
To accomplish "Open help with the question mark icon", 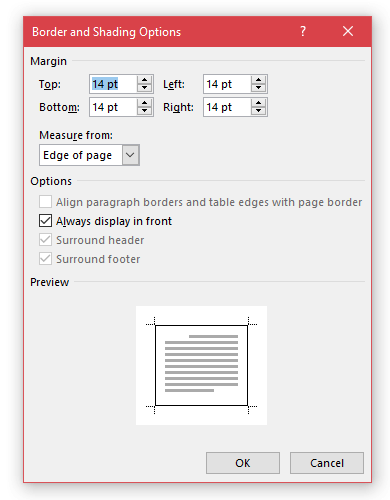I will (x=303, y=32).
